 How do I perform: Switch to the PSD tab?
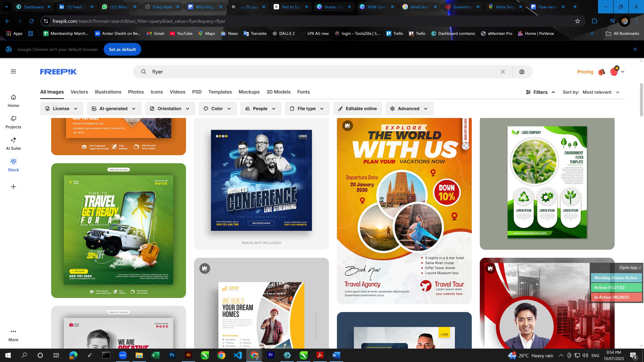(x=197, y=92)
